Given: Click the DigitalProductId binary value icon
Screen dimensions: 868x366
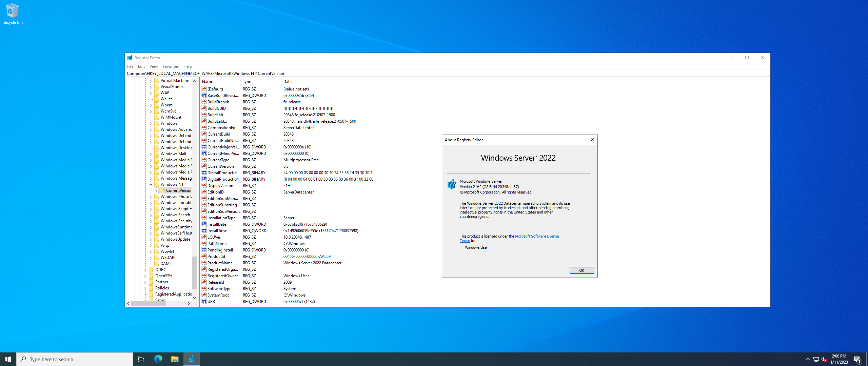Looking at the screenshot, I should click(x=204, y=173).
